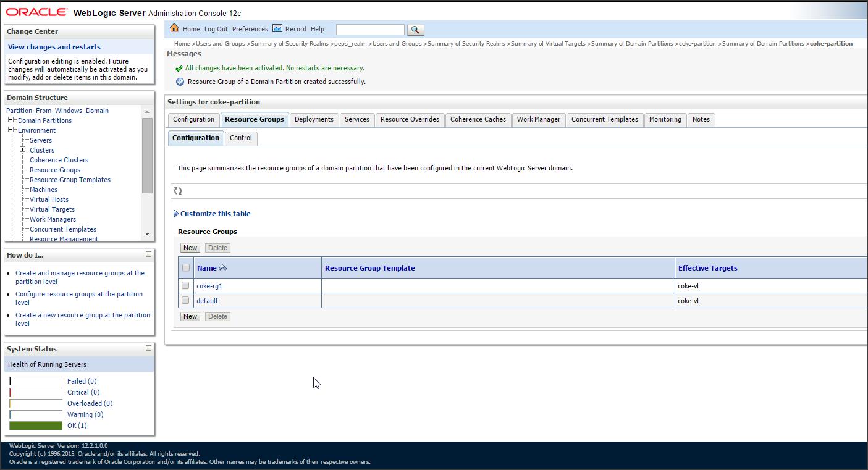868x470 pixels.
Task: Select the Resource Groups tab
Action: pos(255,120)
